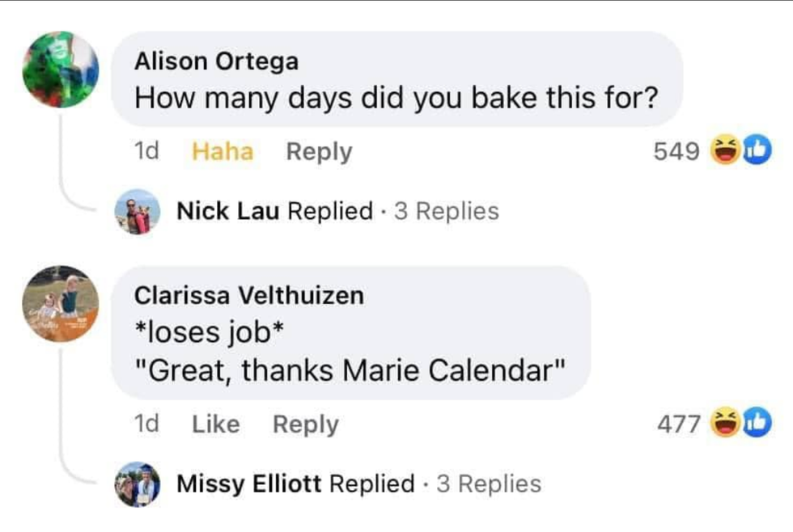This screenshot has width=793, height=532.
Task: Open the thread where Missy Elliott Replied
Action: click(x=295, y=484)
